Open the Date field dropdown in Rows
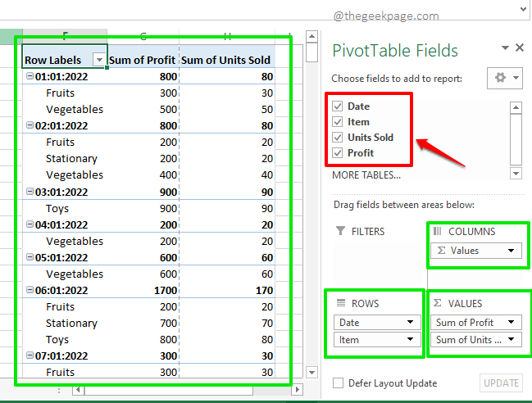The image size is (532, 403). pyautogui.click(x=410, y=323)
